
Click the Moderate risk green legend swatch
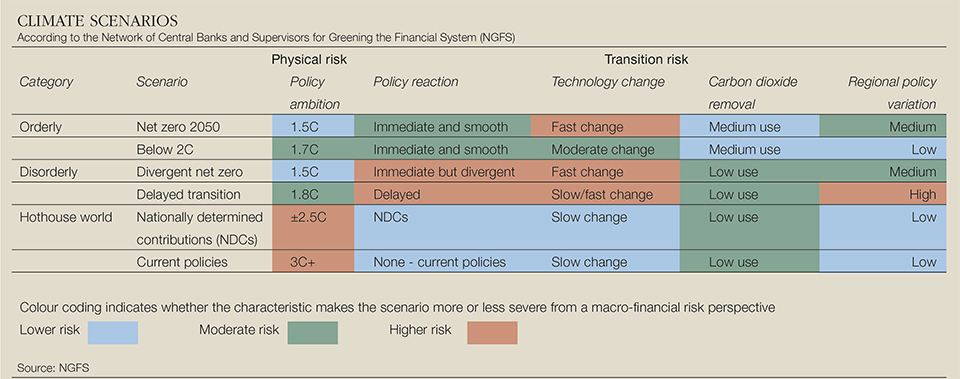coord(313,333)
